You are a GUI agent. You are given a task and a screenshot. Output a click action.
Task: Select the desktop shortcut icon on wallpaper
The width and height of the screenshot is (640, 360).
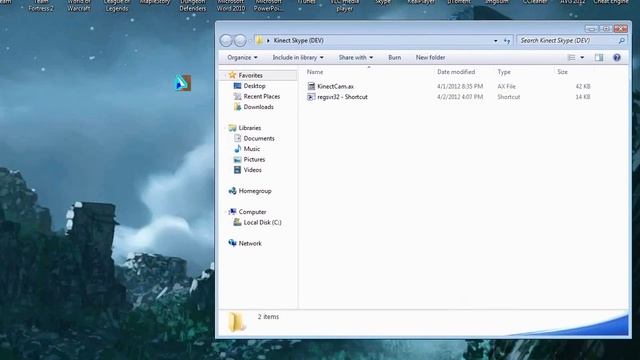[183, 83]
